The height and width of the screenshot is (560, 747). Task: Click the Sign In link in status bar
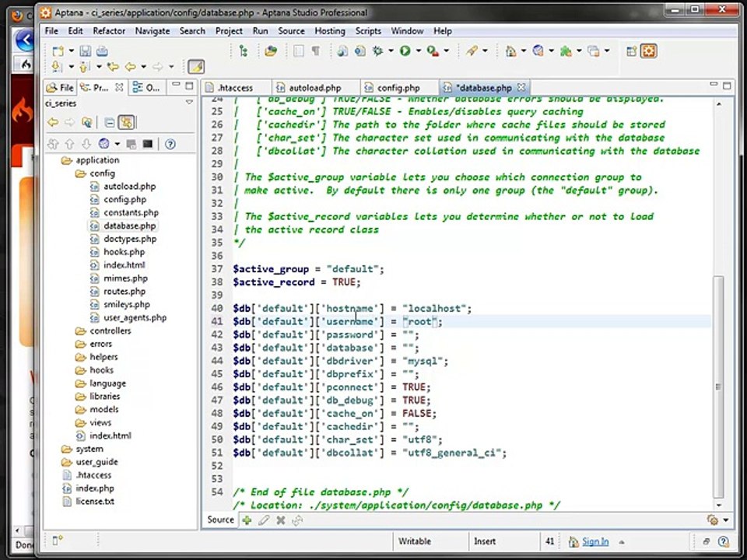[x=595, y=541]
